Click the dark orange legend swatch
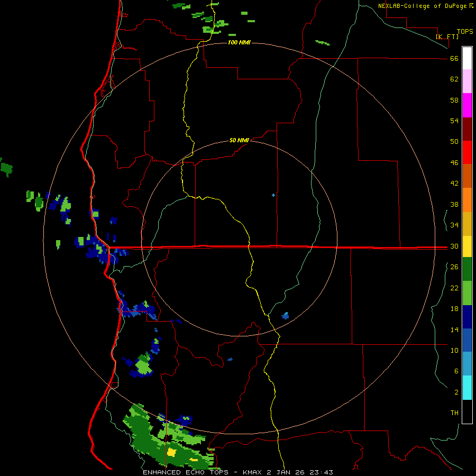 tap(467, 176)
